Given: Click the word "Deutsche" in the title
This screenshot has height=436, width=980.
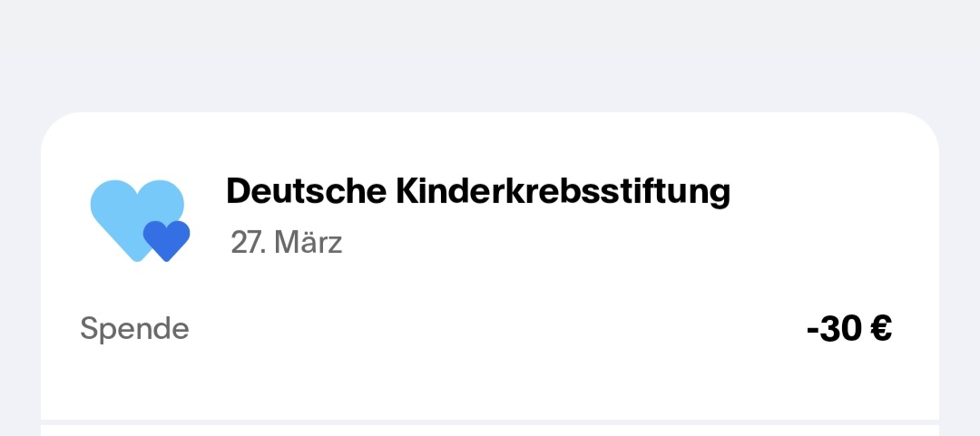Looking at the screenshot, I should click(306, 191).
